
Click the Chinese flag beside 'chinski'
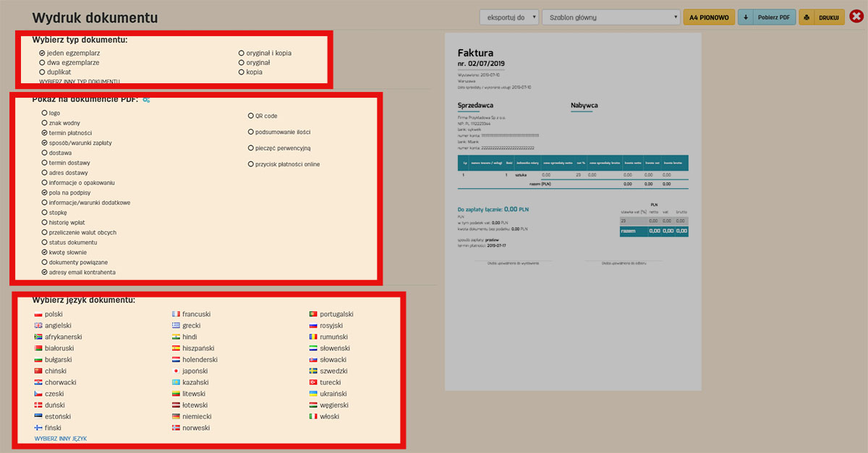pyautogui.click(x=38, y=371)
